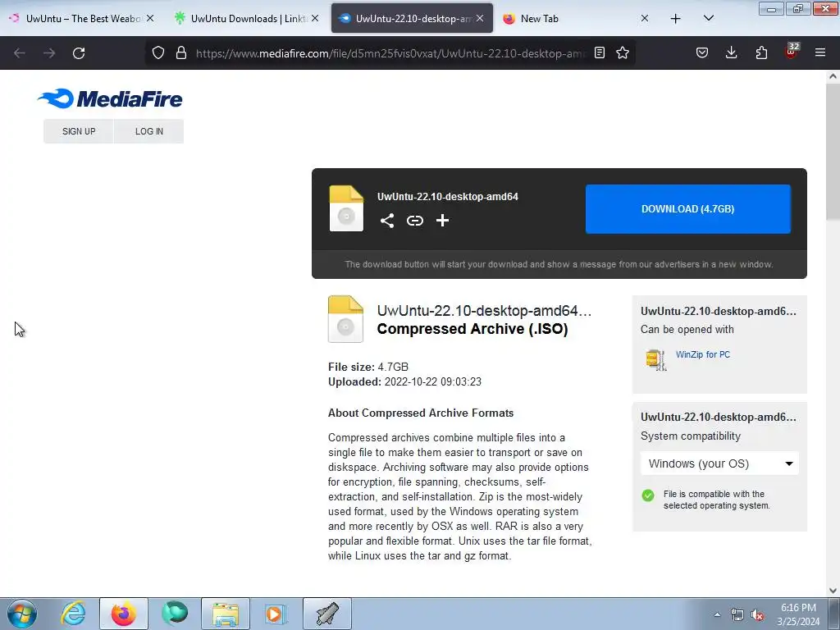Click the uBlock extension icon showing 32
Screen dimensions: 840x630
(792, 52)
